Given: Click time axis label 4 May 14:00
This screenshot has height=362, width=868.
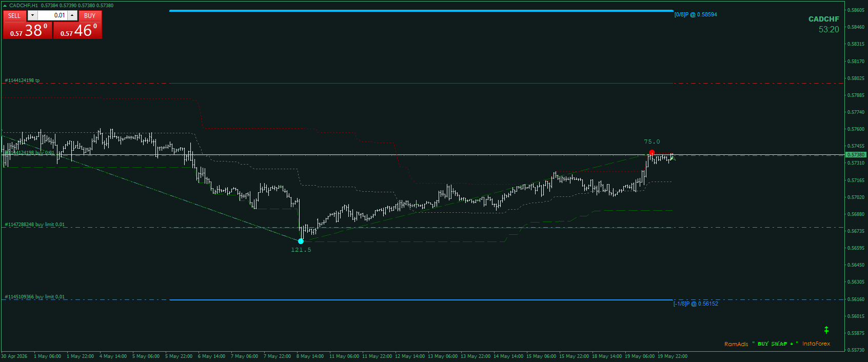Looking at the screenshot, I should click(113, 356).
